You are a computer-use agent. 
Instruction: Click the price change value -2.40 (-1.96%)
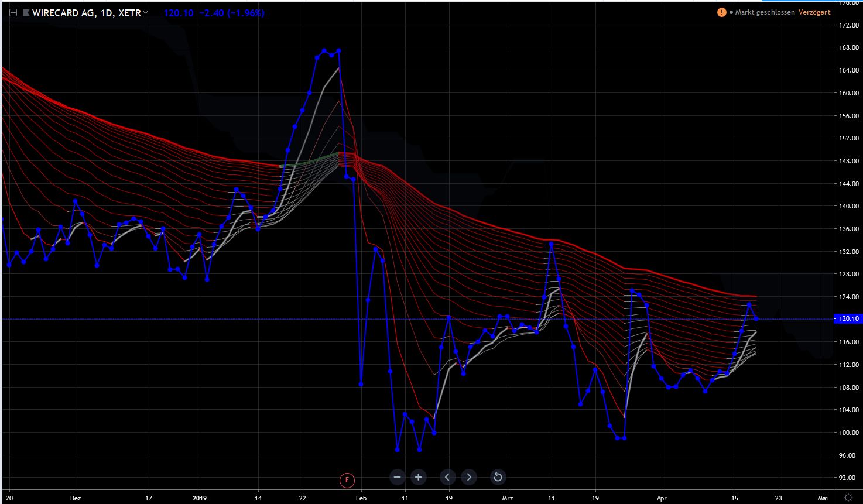(x=233, y=12)
